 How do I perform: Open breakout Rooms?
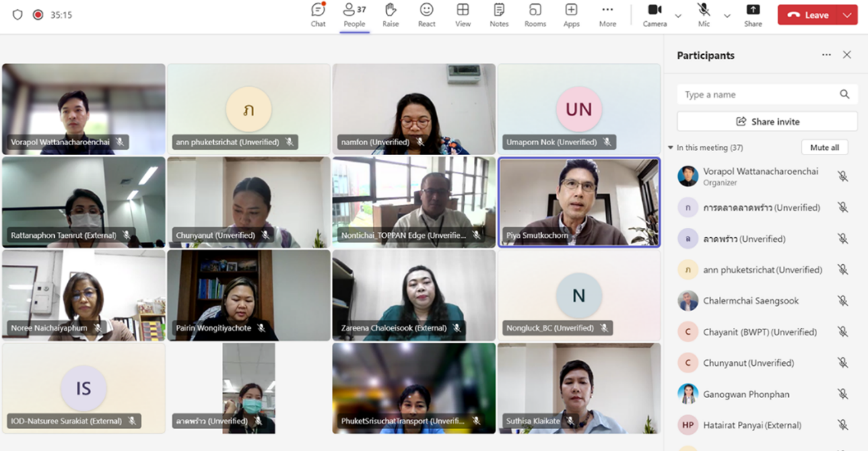tap(535, 15)
